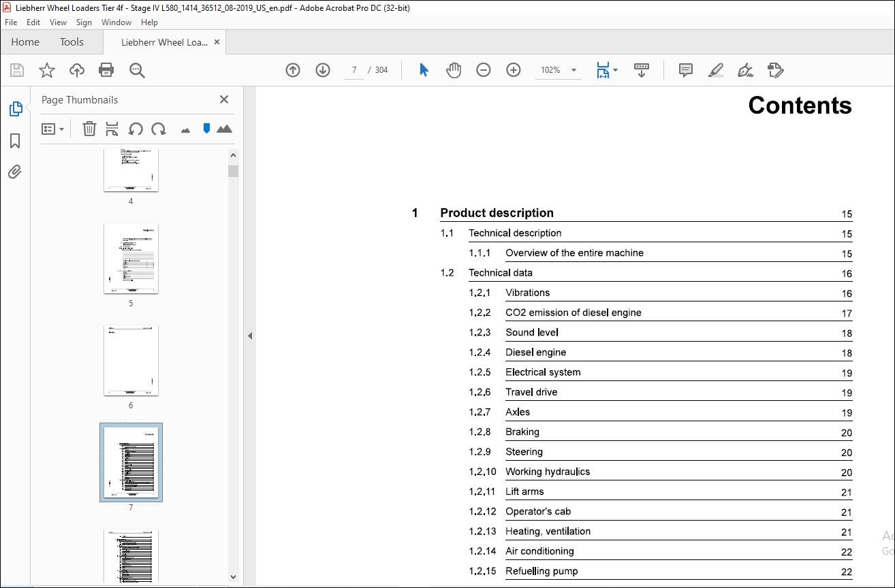Open find text with the magnifier icon
The width and height of the screenshot is (895, 588).
click(x=137, y=70)
